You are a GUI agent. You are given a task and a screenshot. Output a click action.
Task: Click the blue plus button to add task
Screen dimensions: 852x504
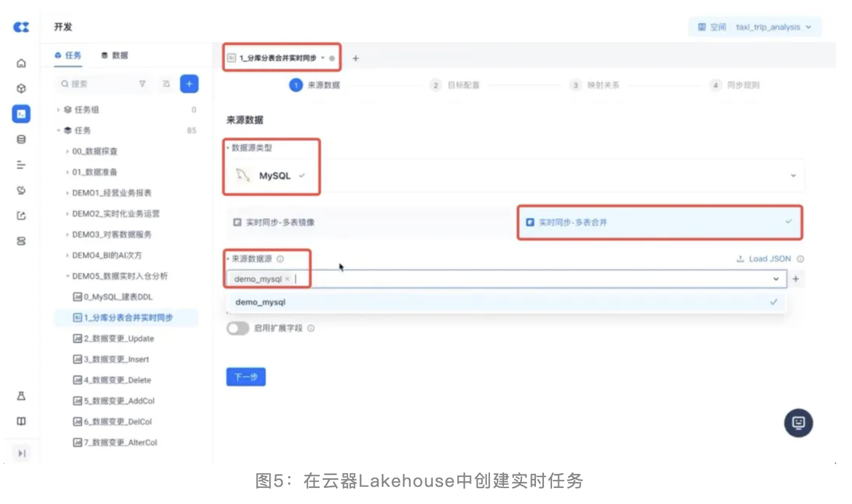coord(189,84)
